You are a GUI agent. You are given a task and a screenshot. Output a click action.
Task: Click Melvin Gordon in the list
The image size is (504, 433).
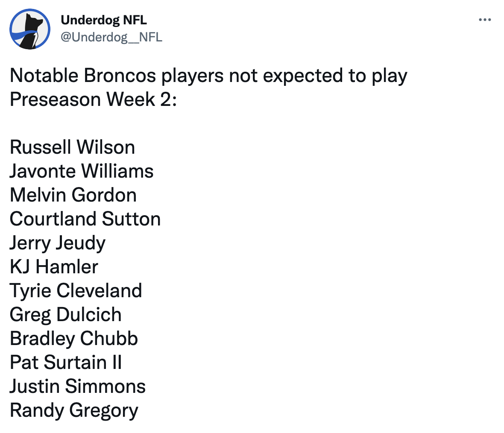[x=73, y=195]
